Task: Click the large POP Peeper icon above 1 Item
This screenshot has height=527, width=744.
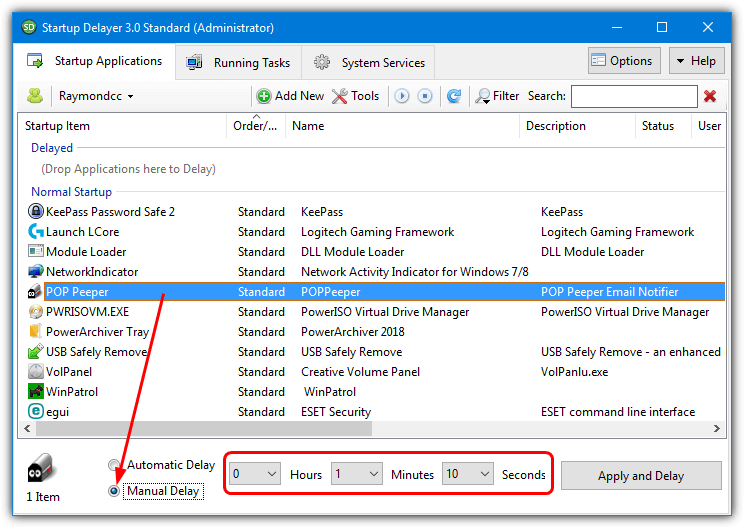Action: point(42,469)
